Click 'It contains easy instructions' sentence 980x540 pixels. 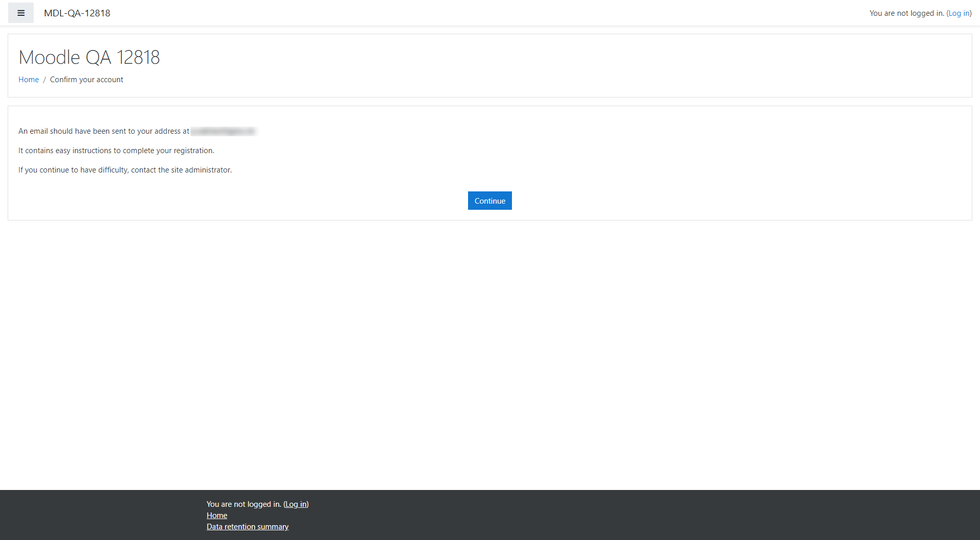(x=116, y=151)
